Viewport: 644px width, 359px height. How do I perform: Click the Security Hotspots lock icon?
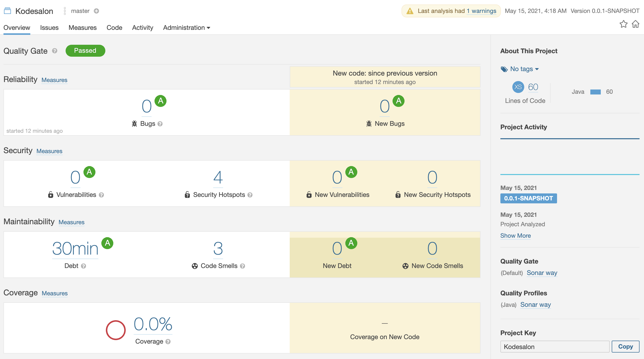tap(188, 195)
